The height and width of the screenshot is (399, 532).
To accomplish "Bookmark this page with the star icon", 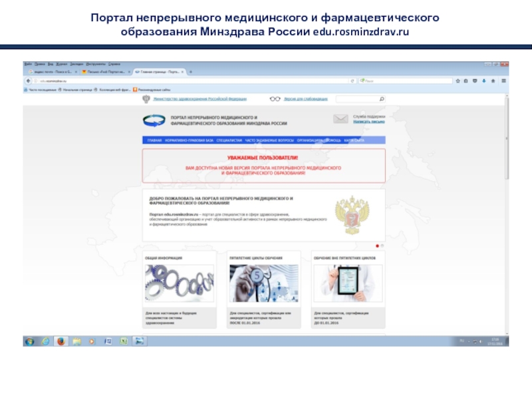I will [x=458, y=80].
